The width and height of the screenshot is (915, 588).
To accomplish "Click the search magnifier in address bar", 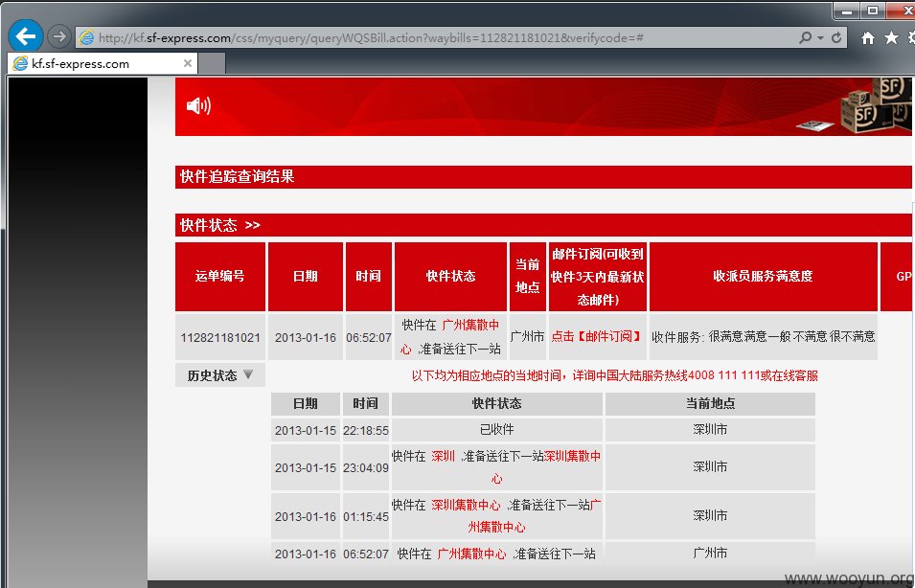I will 805,37.
